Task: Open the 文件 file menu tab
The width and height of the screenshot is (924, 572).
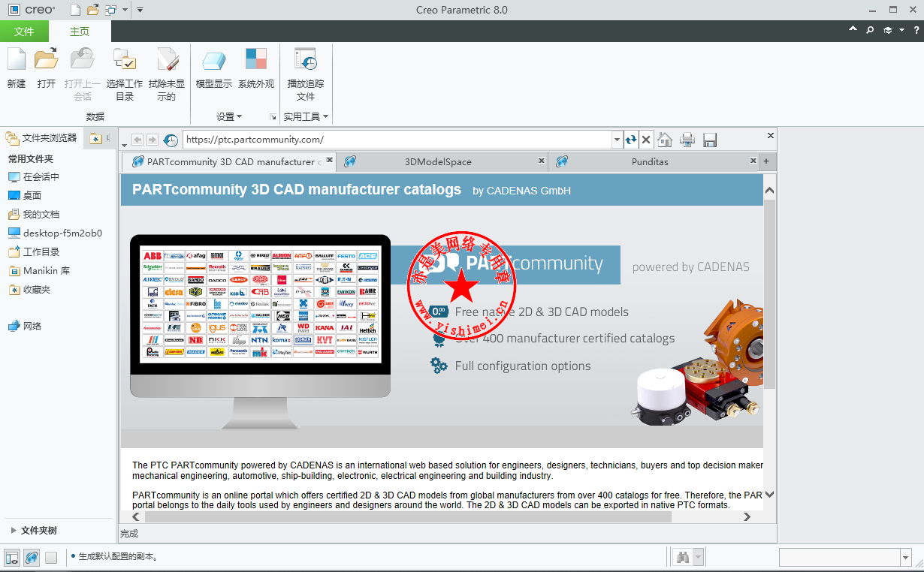Action: 24,31
